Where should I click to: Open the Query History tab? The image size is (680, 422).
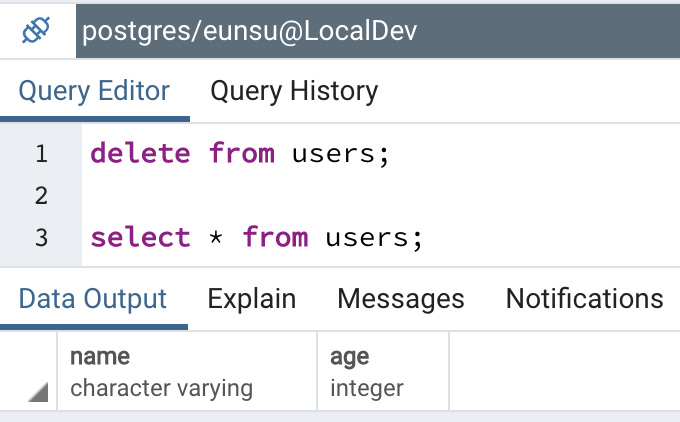tap(294, 92)
